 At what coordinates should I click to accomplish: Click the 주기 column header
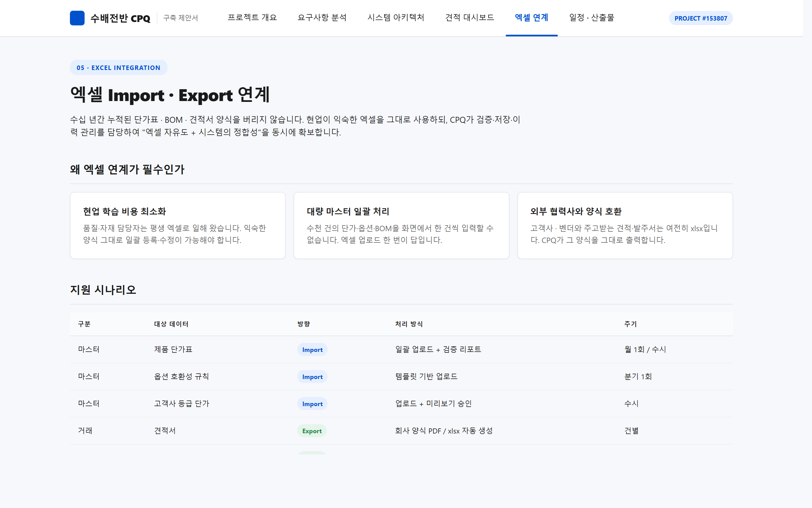630,324
